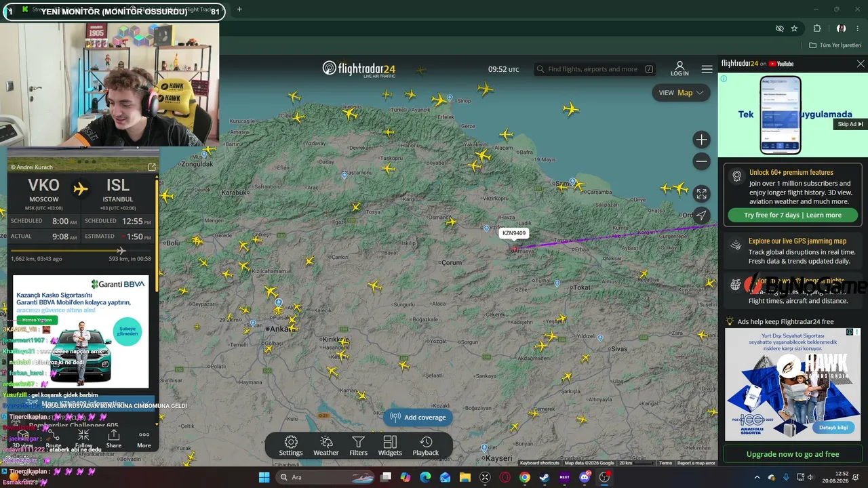Zoom in on the map with plus
Viewport: 868px width, 488px height.
[x=702, y=140]
